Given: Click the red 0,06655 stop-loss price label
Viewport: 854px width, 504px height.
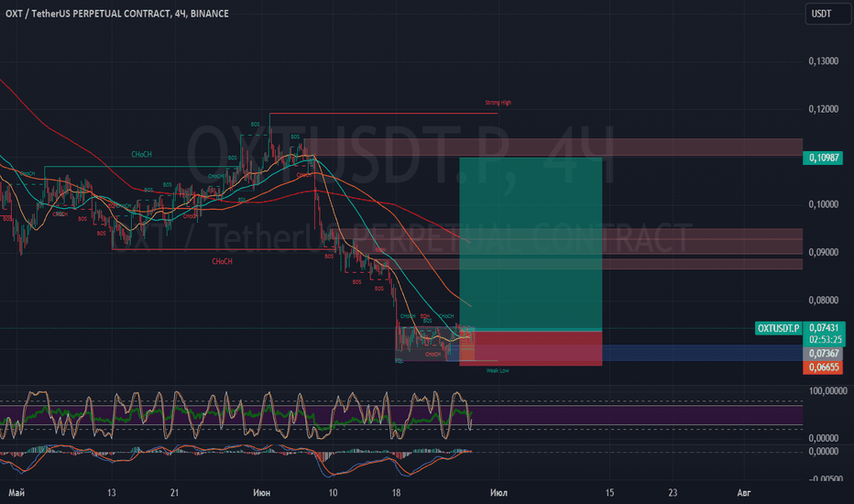Looking at the screenshot, I should pyautogui.click(x=823, y=367).
